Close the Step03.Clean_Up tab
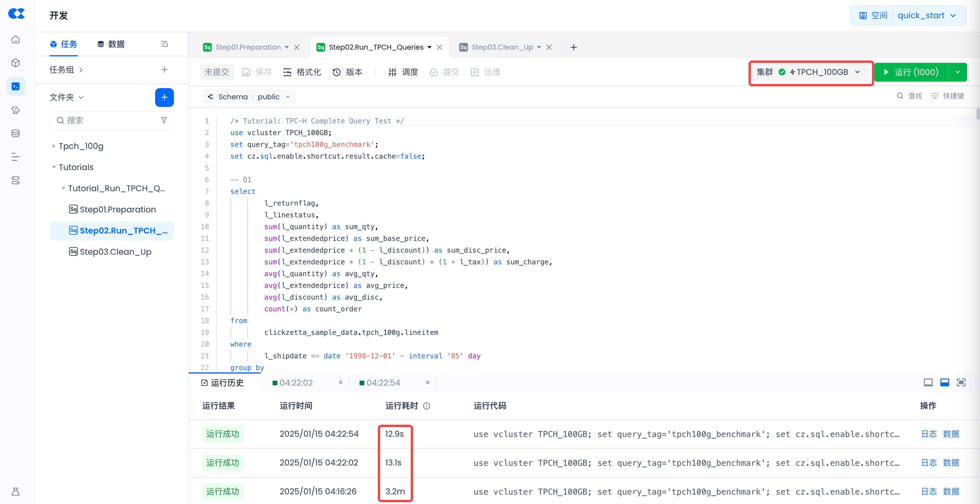The image size is (980, 504). pos(549,47)
